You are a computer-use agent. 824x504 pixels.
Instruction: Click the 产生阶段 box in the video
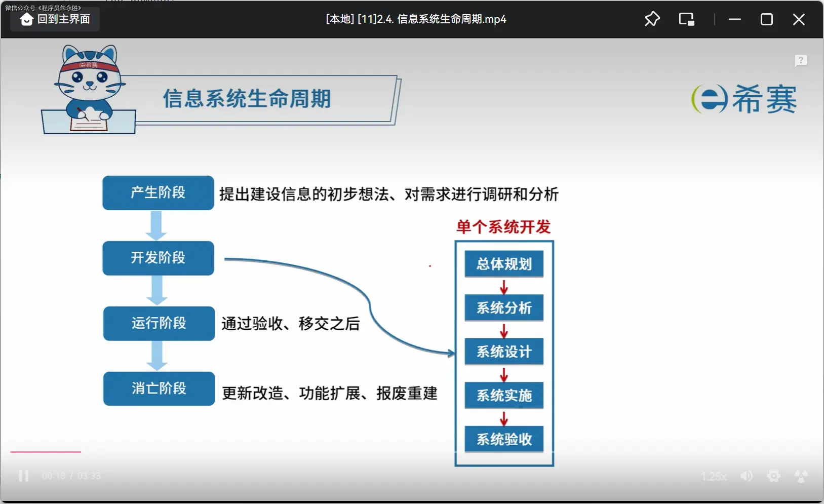click(158, 192)
